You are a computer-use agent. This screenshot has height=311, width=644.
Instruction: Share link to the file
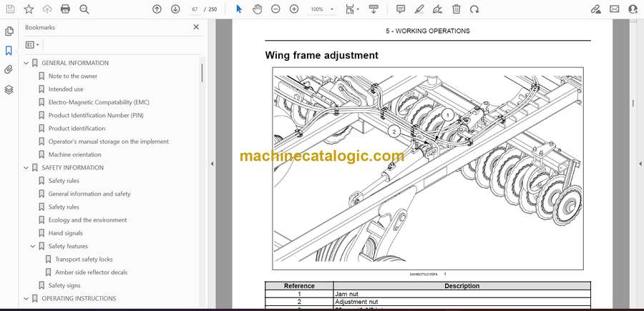click(x=595, y=9)
